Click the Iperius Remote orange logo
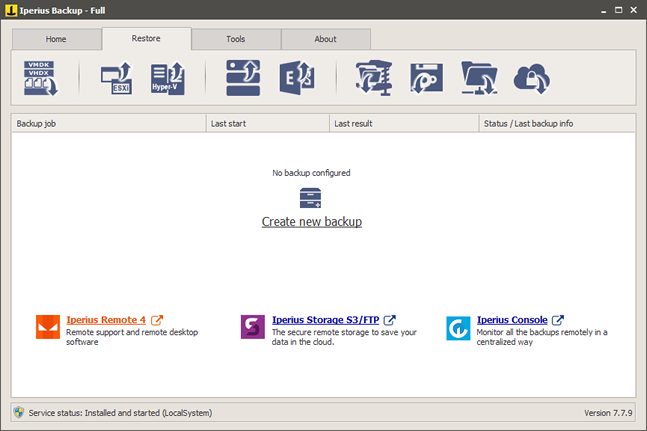 pyautogui.click(x=48, y=327)
